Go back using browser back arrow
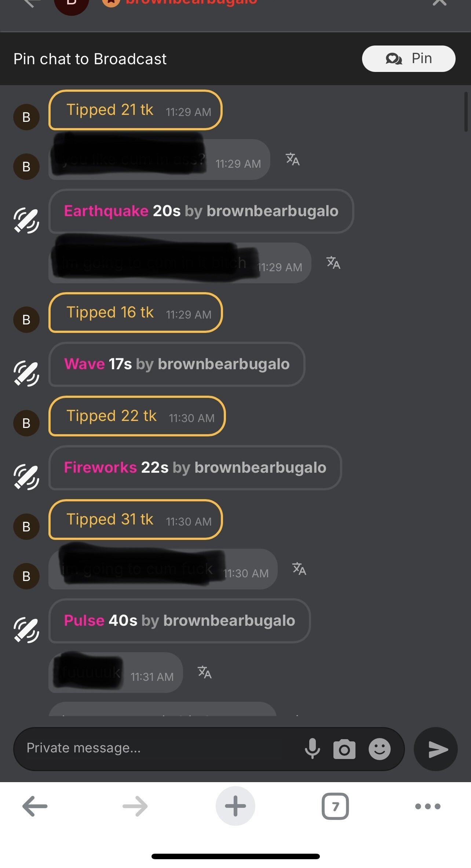Viewport: 471px width, 868px height. click(35, 806)
